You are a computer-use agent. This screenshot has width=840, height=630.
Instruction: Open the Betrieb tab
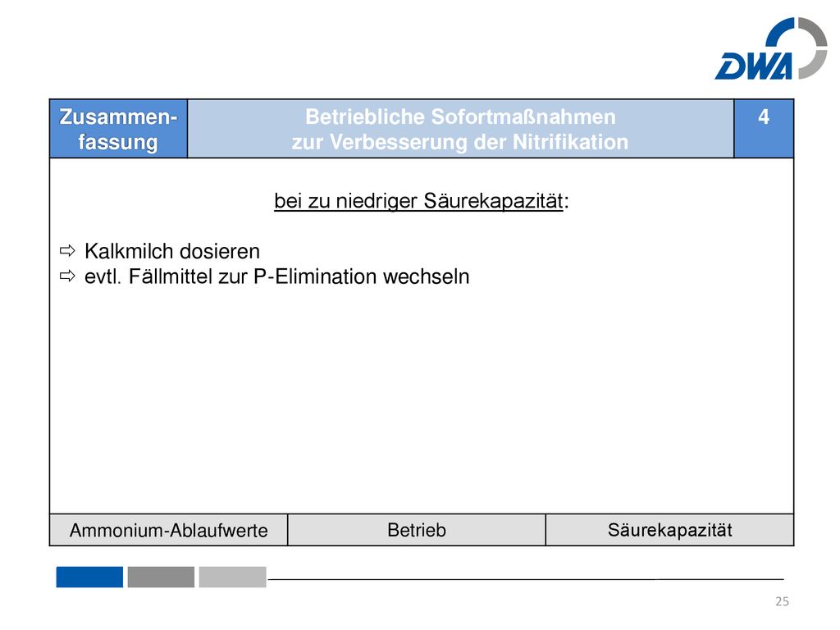[416, 530]
